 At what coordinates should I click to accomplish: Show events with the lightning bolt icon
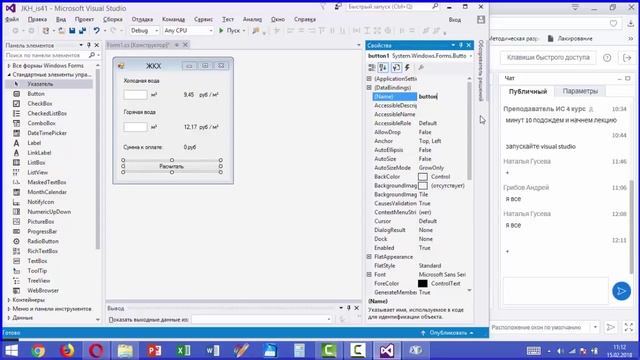[x=407, y=67]
